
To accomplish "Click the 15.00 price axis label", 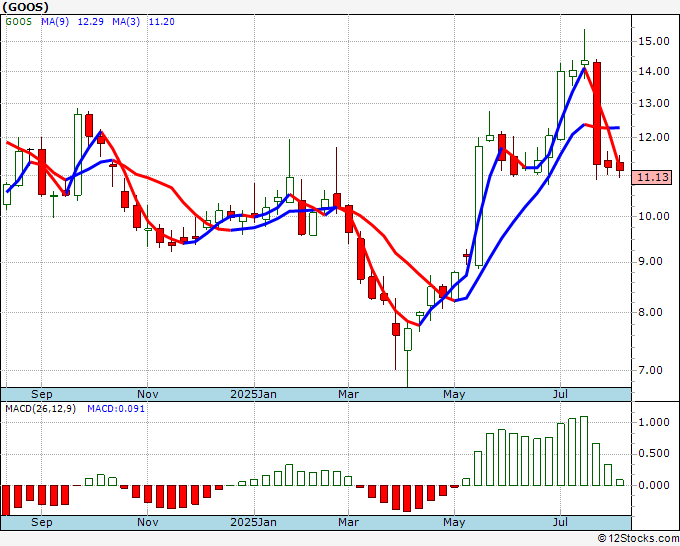I will tap(654, 41).
